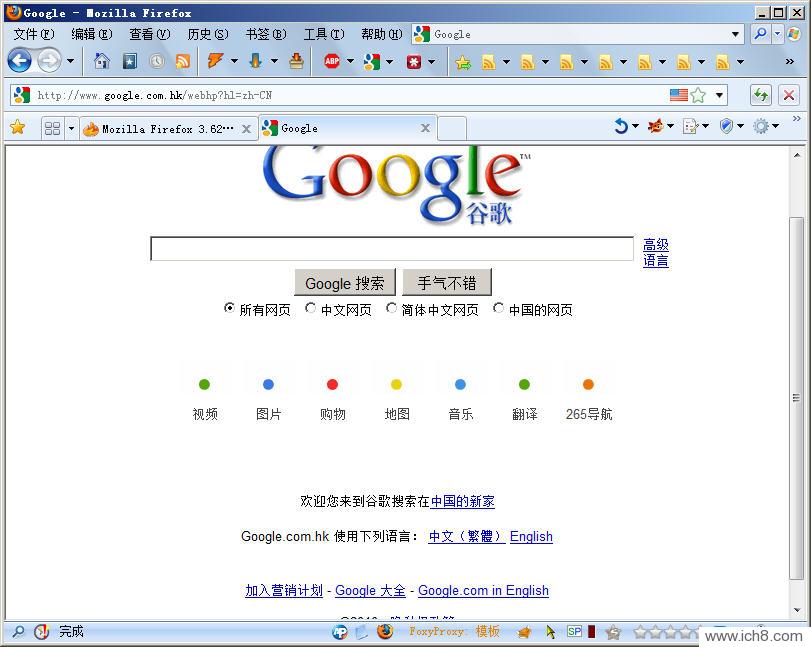
Task: Expand the lightning bolt icon dropdown arrow
Action: point(234,61)
